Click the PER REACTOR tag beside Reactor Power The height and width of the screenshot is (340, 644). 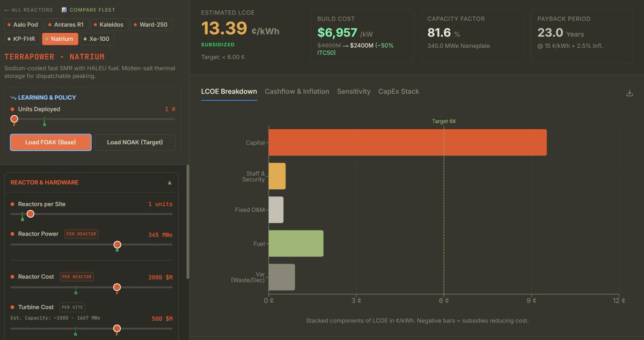81,234
